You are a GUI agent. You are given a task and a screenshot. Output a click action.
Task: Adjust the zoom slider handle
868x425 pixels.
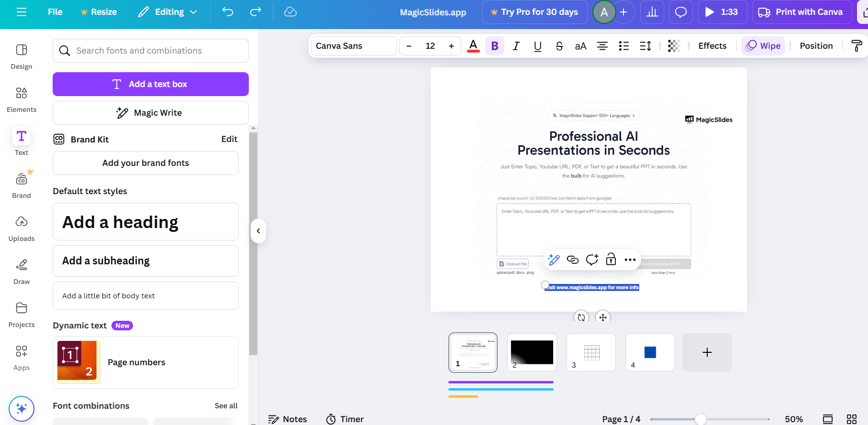701,419
